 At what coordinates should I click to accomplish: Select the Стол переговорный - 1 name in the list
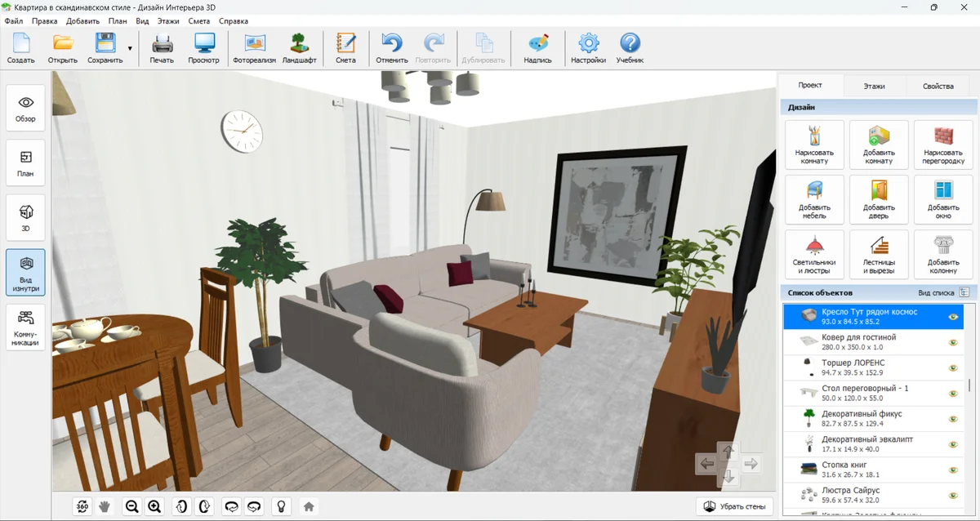865,388
